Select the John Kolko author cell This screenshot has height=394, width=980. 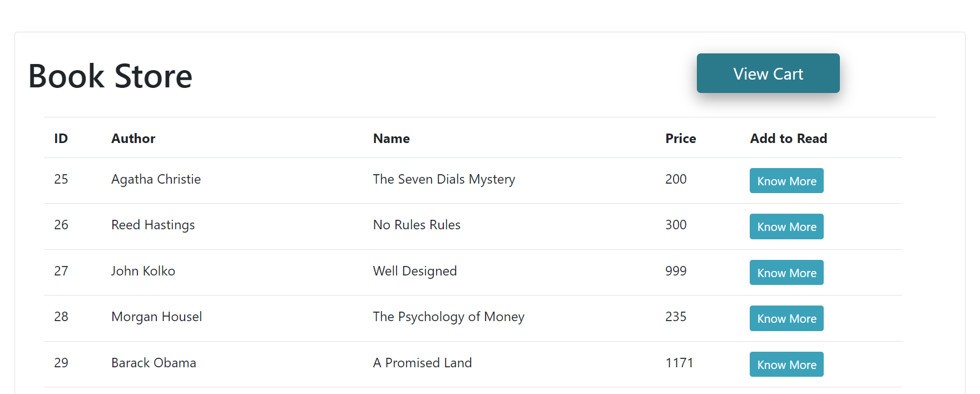tap(143, 271)
